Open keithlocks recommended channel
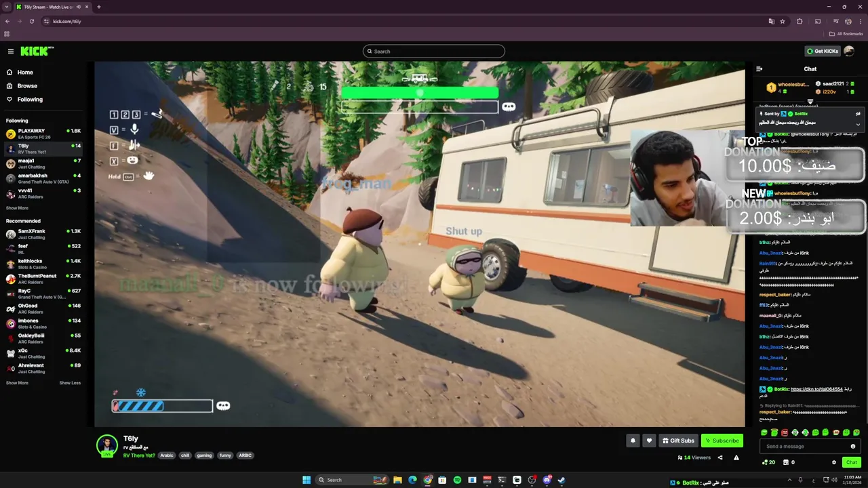Screen dimensions: 868x488 point(43,264)
